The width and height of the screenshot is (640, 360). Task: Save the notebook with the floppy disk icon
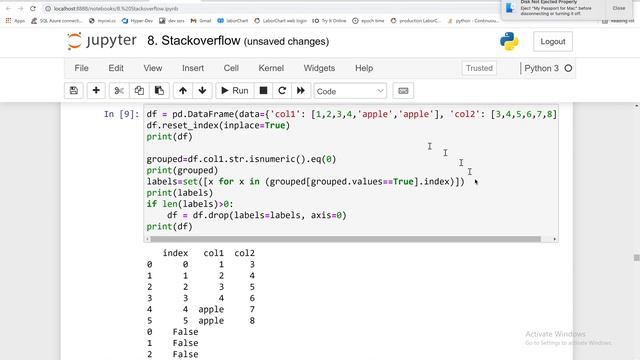74,91
